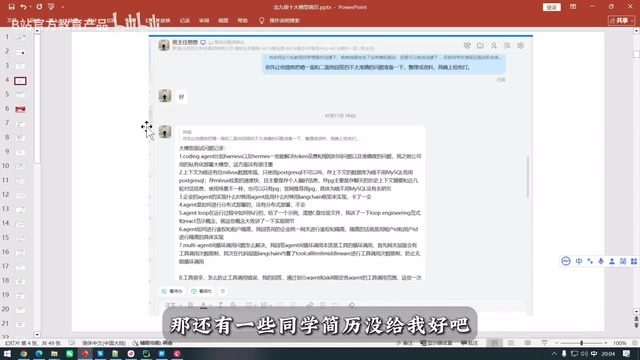This screenshot has height=360, width=640.
Task: Go to previous slide via double-arrow button
Action: tap(636, 319)
